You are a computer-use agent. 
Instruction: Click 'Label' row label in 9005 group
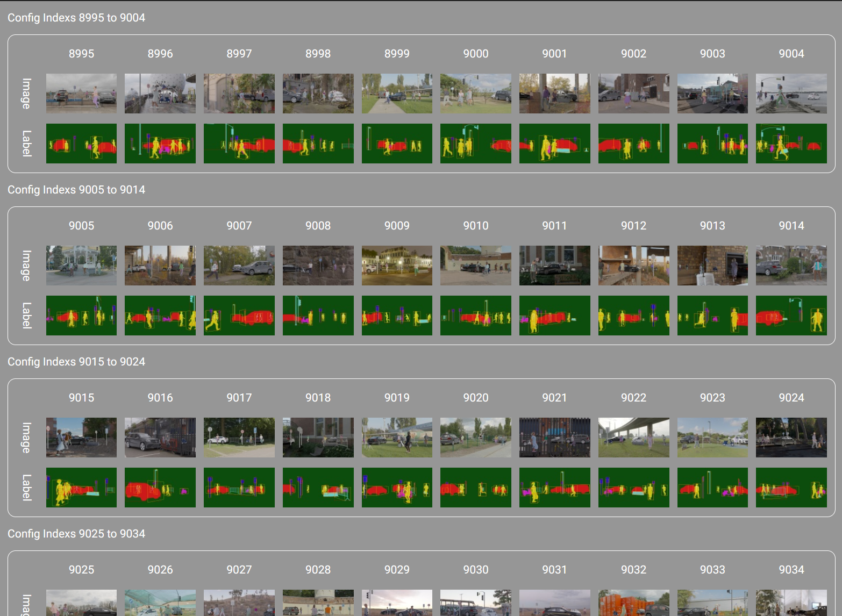click(x=26, y=316)
